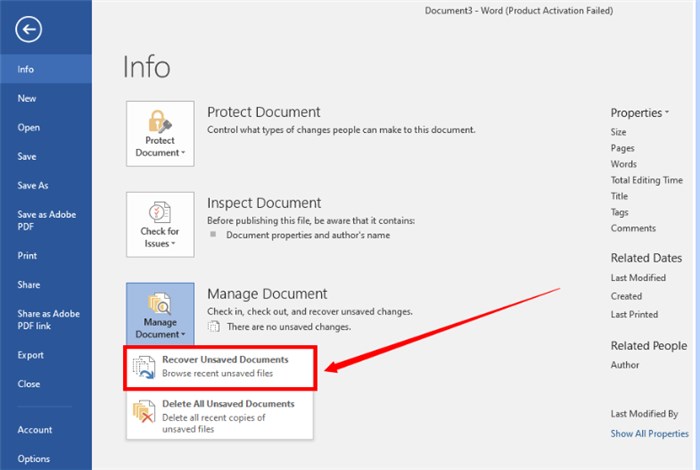Click the Title property field
This screenshot has width=700, height=470.
tap(619, 196)
